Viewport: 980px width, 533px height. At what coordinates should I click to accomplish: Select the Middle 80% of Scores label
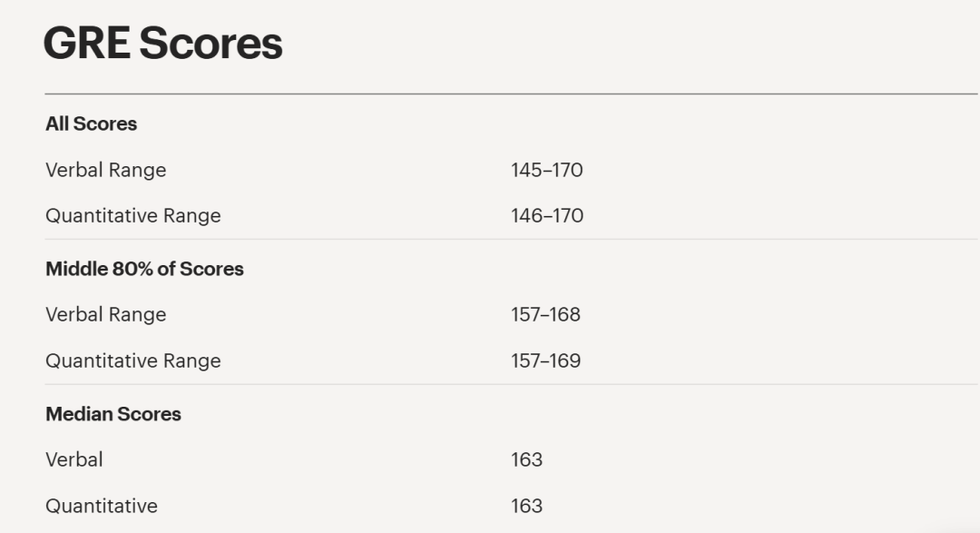(144, 269)
